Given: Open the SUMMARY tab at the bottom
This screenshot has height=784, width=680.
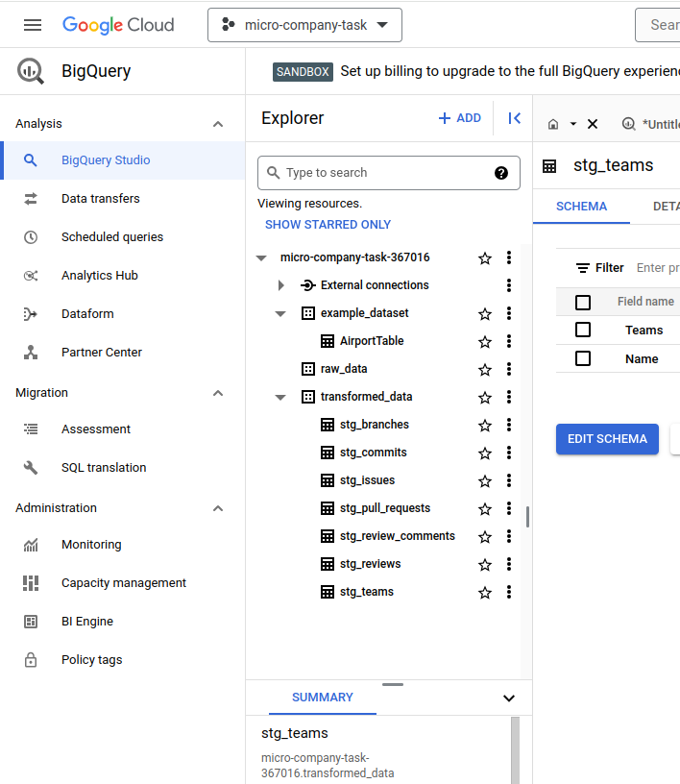Looking at the screenshot, I should pyautogui.click(x=322, y=698).
